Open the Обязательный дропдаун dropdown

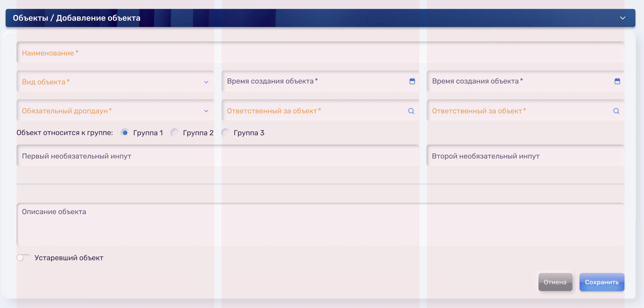[x=115, y=110]
